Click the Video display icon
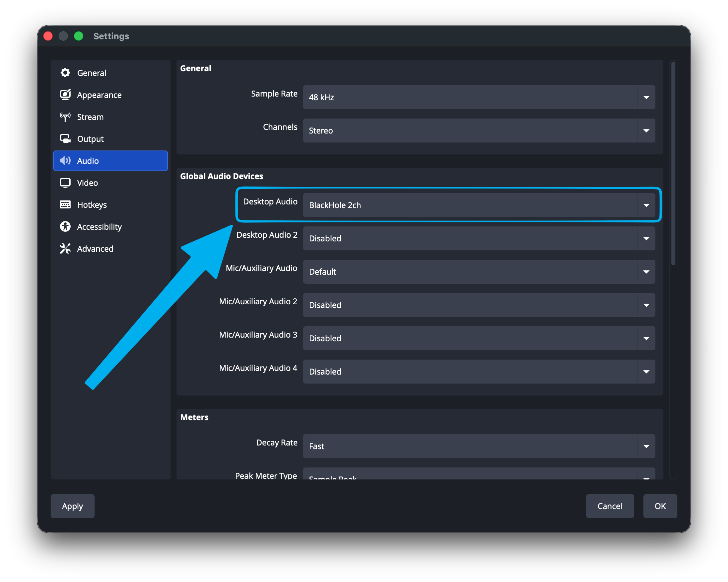728x582 pixels. click(x=65, y=183)
